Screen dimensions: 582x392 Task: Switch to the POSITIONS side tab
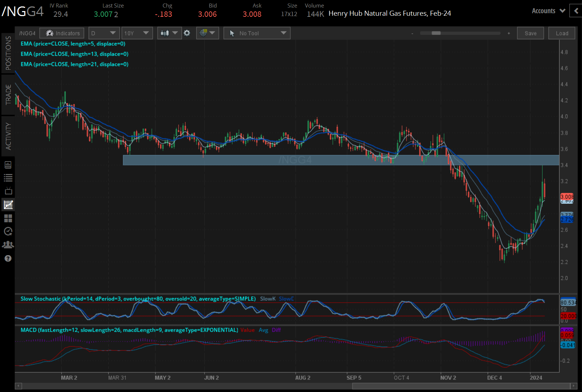[x=8, y=53]
